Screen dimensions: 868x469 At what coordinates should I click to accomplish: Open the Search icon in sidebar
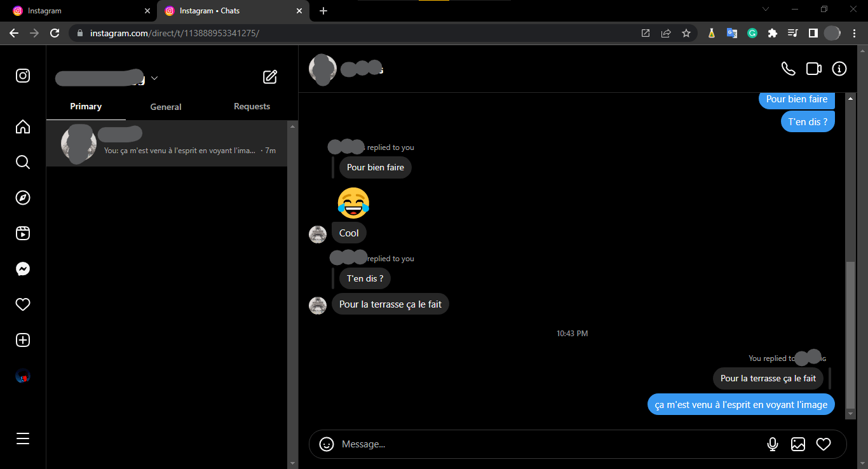pos(23,163)
